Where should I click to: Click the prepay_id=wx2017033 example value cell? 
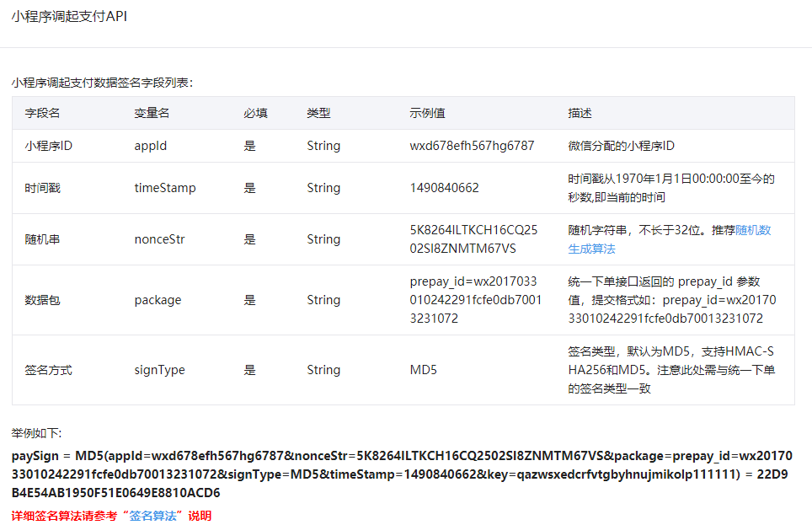[475, 300]
